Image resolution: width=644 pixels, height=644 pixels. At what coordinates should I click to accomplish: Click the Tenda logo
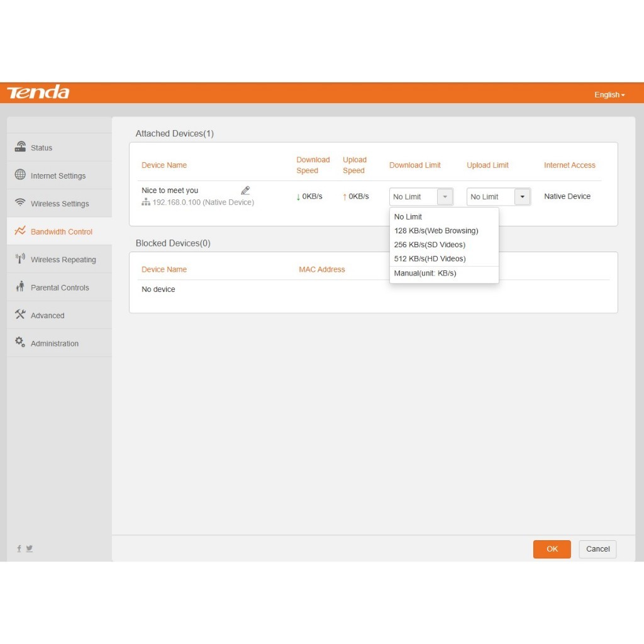pyautogui.click(x=38, y=93)
